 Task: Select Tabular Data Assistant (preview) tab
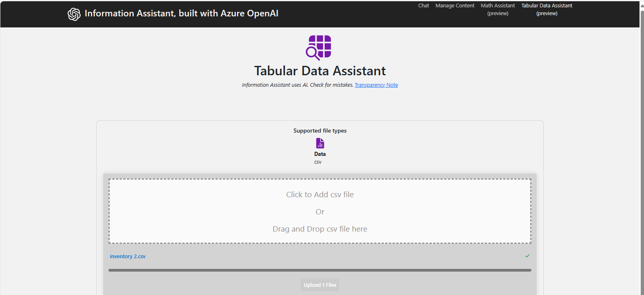click(547, 9)
